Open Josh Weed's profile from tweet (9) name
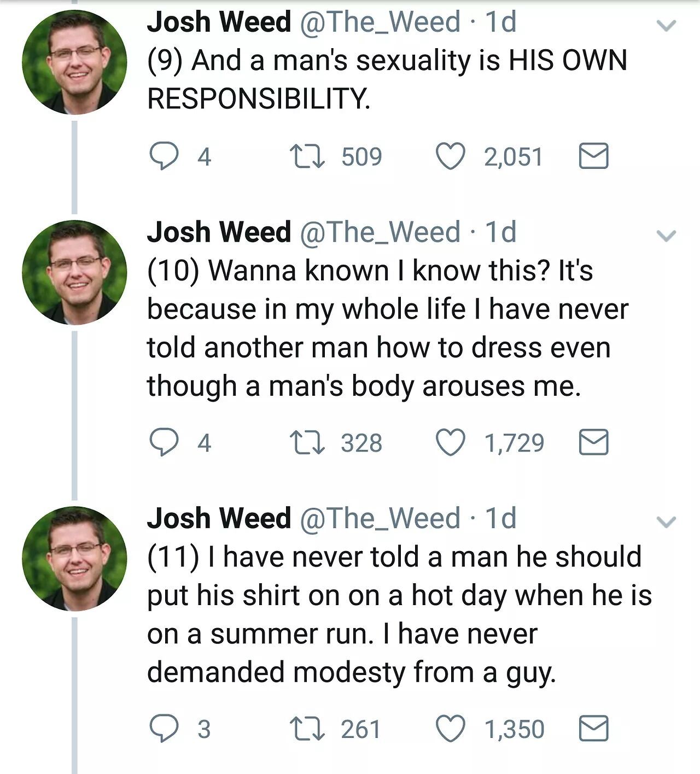This screenshot has width=700, height=774. (x=219, y=22)
